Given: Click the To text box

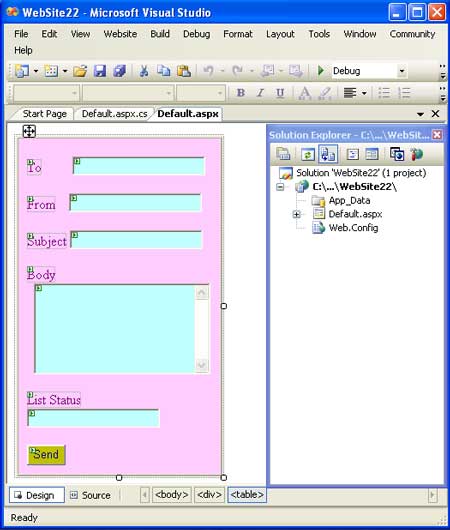Looking at the screenshot, I should tap(139, 166).
